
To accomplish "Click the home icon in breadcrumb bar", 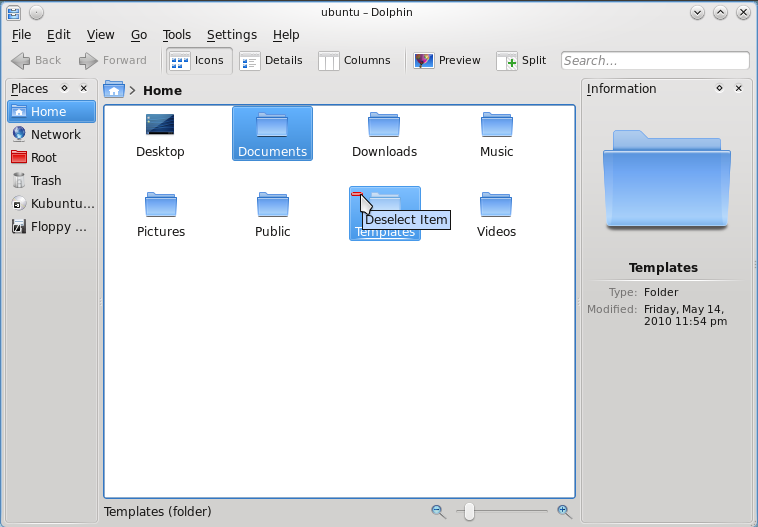I will tap(114, 90).
